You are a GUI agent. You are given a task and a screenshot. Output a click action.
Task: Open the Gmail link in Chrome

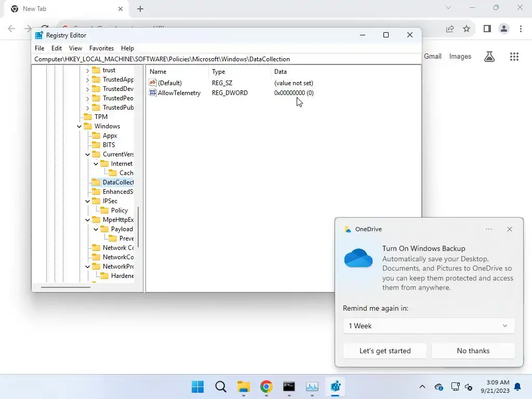[433, 56]
